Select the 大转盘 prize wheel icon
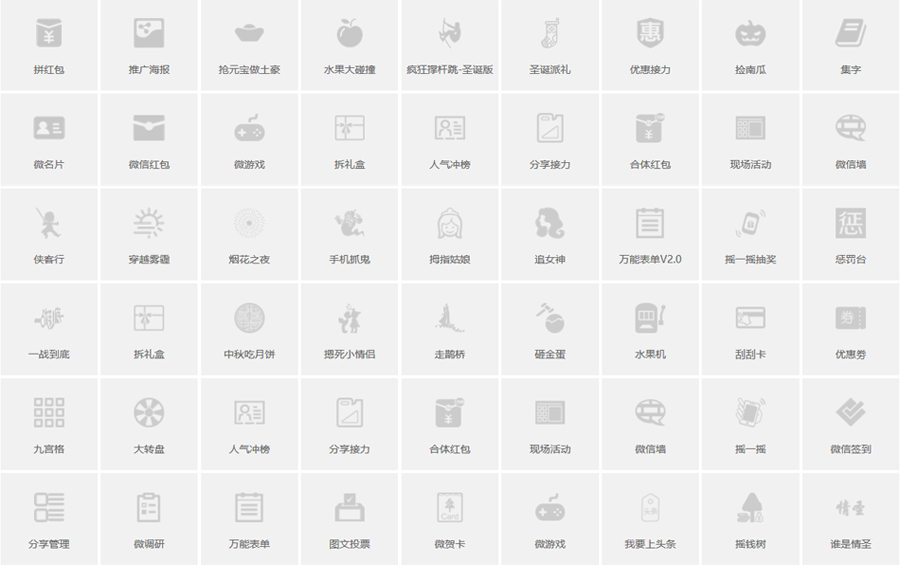The width and height of the screenshot is (900, 565). pyautogui.click(x=149, y=412)
